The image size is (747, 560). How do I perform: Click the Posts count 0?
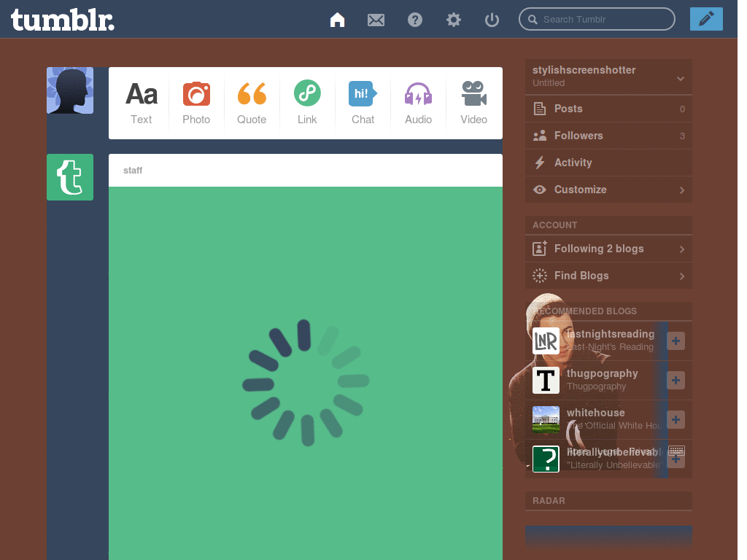[x=682, y=109]
